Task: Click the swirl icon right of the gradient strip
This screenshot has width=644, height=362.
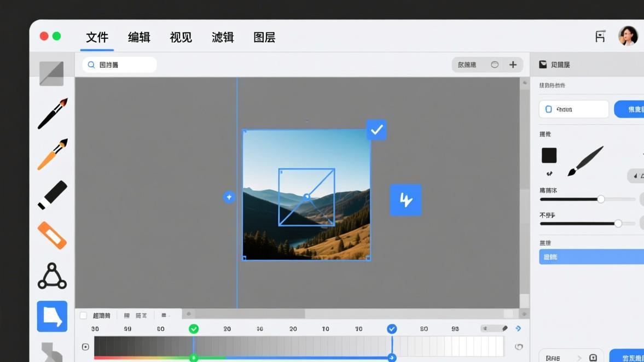Action: 519,347
